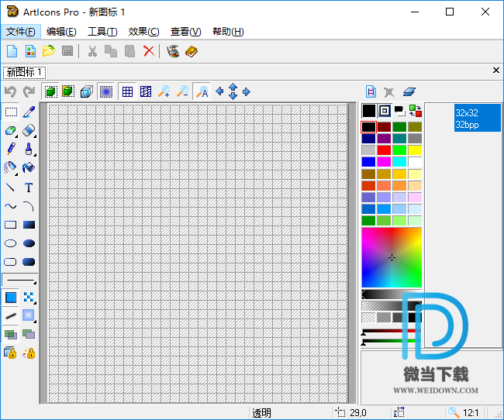Screen dimensions: 504x420
Task: Click the Zoom In magnifier icon
Action: (x=164, y=91)
